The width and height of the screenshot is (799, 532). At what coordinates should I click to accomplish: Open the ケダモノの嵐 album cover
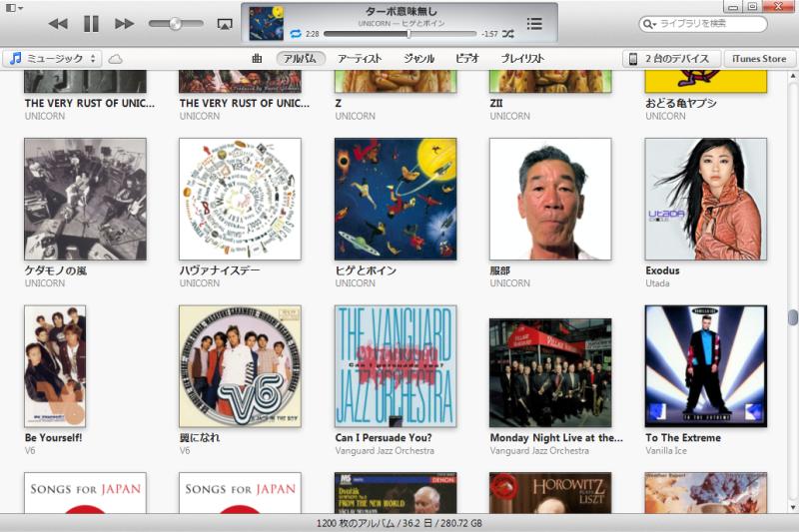[x=85, y=199]
